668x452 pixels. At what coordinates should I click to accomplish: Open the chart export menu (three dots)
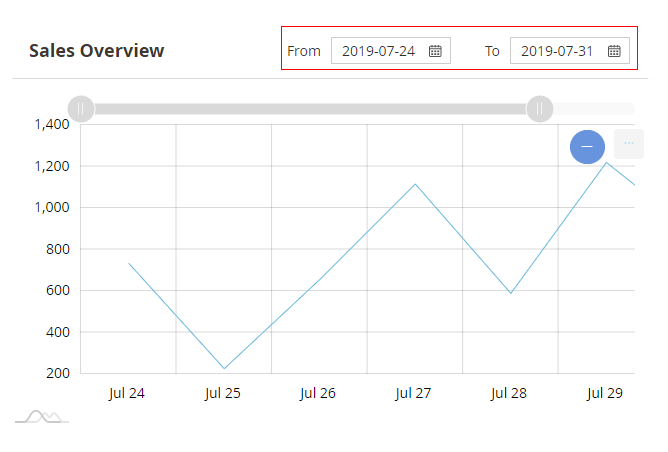[x=629, y=144]
